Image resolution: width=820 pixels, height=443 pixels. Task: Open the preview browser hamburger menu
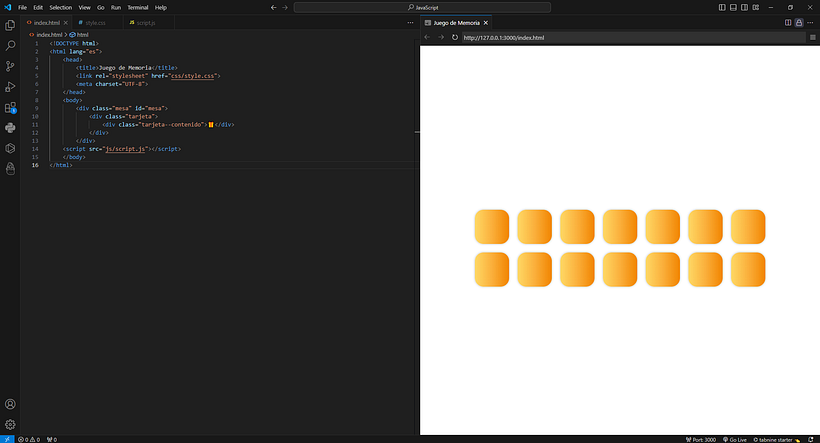click(x=813, y=37)
